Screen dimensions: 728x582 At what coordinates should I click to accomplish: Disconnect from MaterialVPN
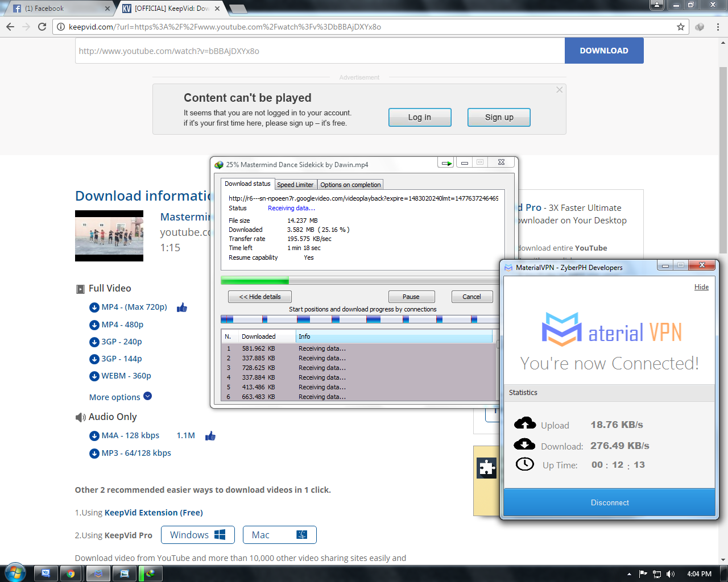pyautogui.click(x=609, y=502)
